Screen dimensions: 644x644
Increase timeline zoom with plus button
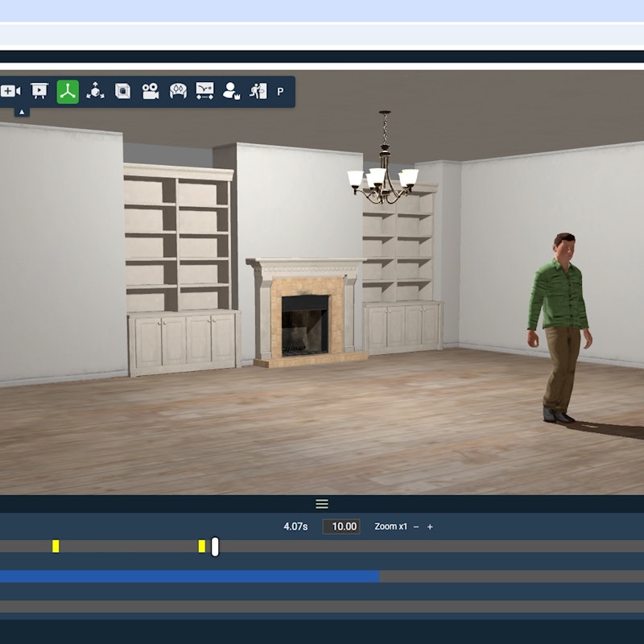(x=430, y=526)
